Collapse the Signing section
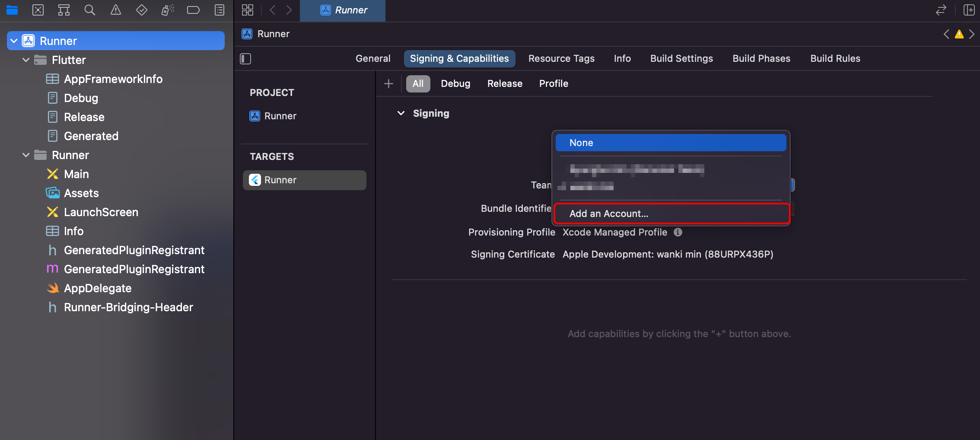980x440 pixels. point(401,113)
